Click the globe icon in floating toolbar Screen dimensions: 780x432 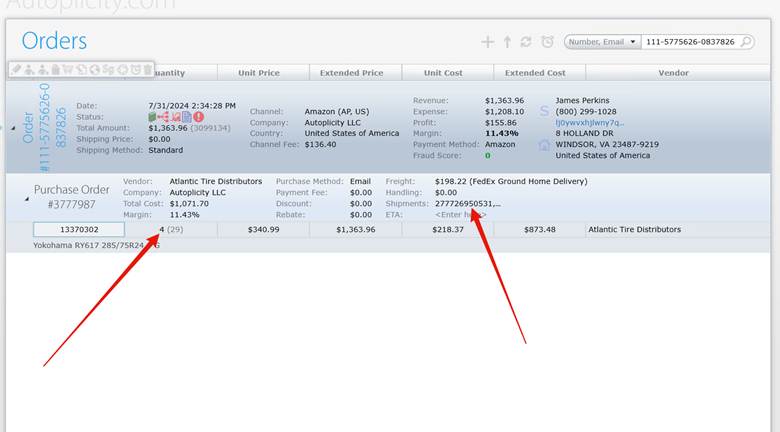tap(95, 69)
